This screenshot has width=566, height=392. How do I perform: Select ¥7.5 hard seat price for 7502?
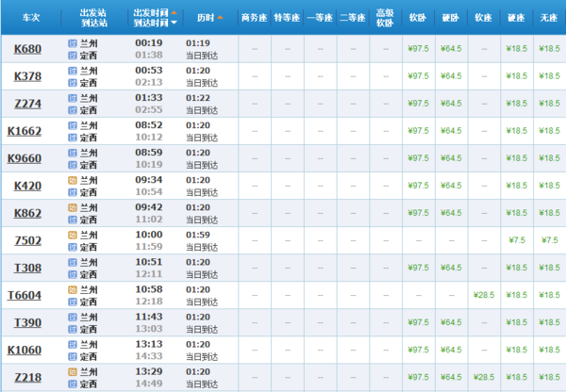point(516,240)
